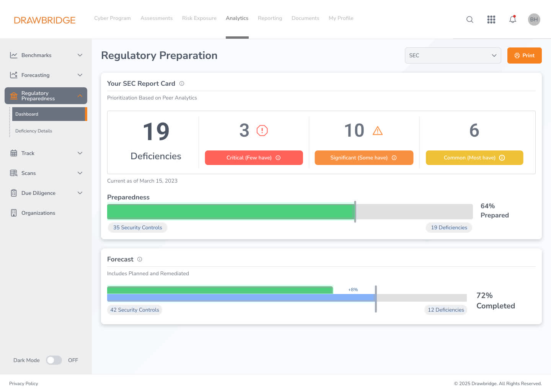Open the SEC regulation dropdown
551x392 pixels.
pos(453,56)
